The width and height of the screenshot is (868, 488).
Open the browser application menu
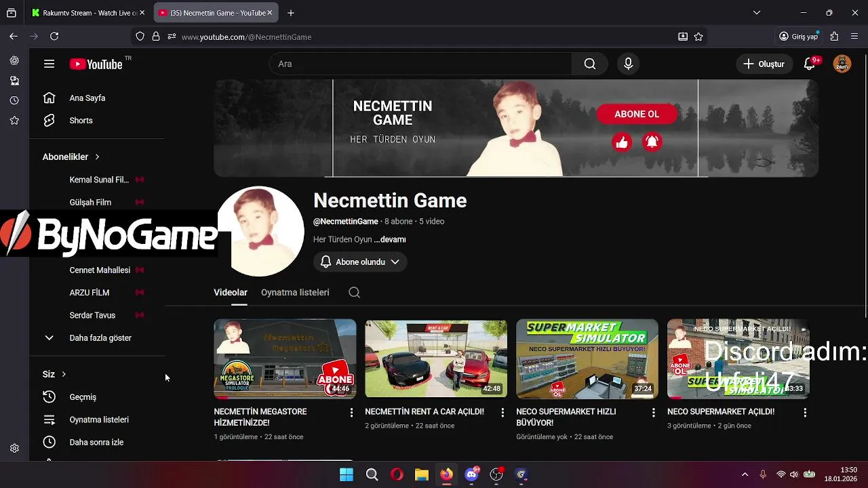[854, 37]
